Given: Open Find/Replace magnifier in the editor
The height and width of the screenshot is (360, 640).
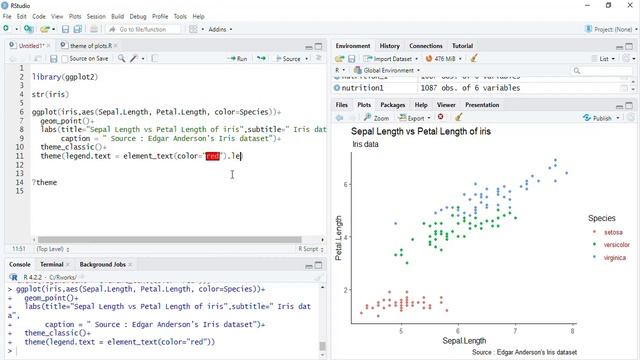Looking at the screenshot, I should (122, 59).
